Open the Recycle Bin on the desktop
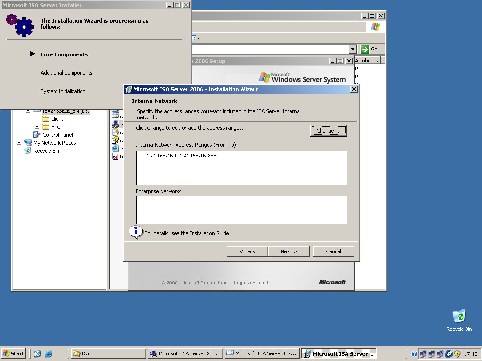Viewport: 482px width, 361px height. (459, 320)
